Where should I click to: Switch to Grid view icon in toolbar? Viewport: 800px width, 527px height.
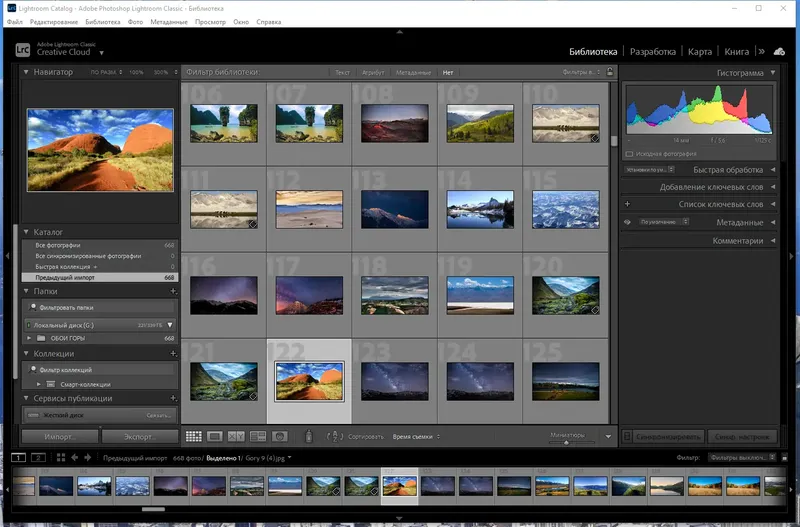[x=194, y=437]
